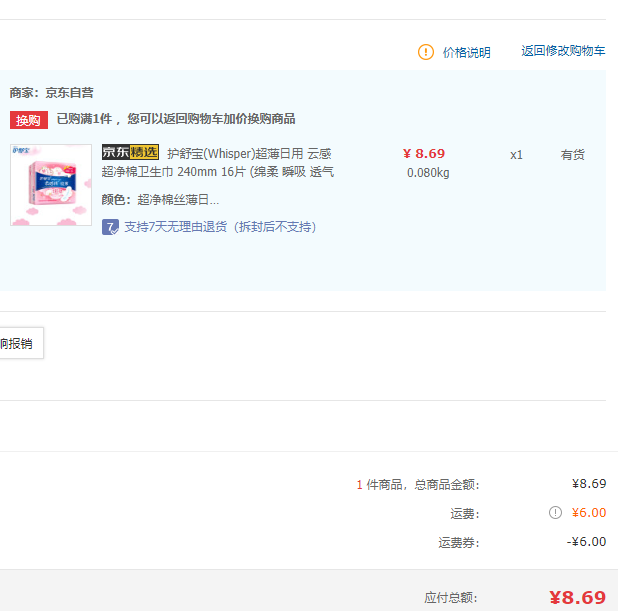Screen dimensions: 618x611
Task: Click the x1 quantity text
Action: pyautogui.click(x=516, y=155)
